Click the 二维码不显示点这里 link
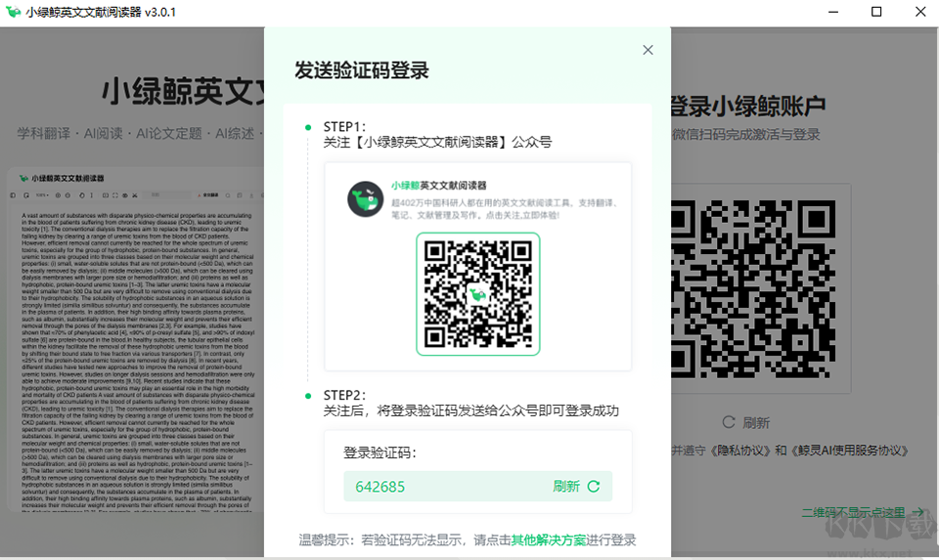 853,513
